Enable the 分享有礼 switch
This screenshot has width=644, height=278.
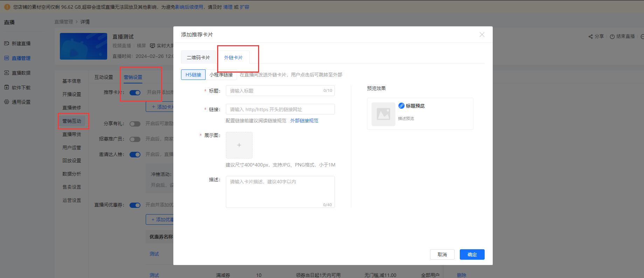click(x=135, y=124)
